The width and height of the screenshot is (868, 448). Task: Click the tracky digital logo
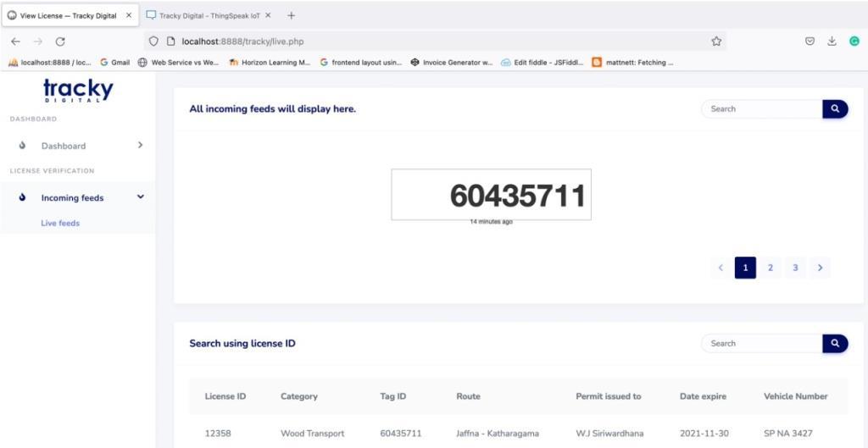pyautogui.click(x=78, y=90)
